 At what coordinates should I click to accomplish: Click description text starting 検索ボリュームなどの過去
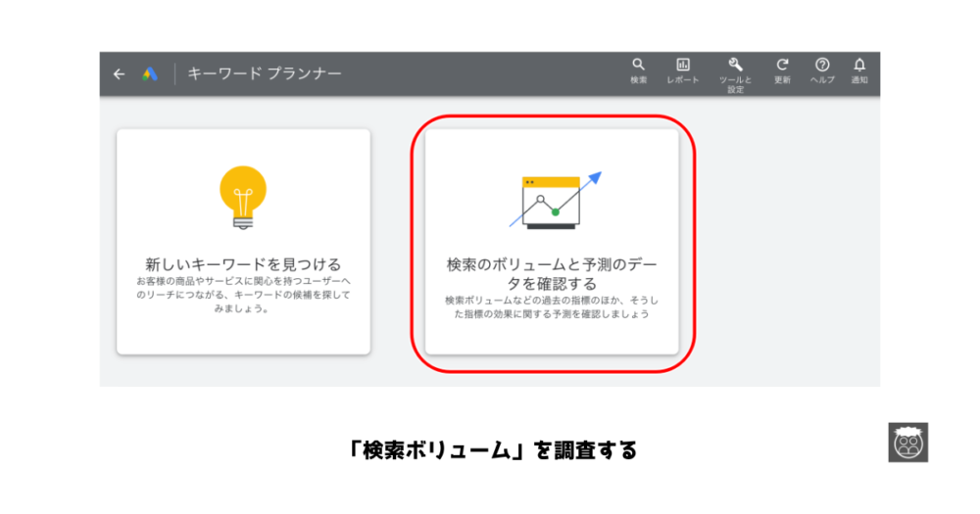[552, 307]
